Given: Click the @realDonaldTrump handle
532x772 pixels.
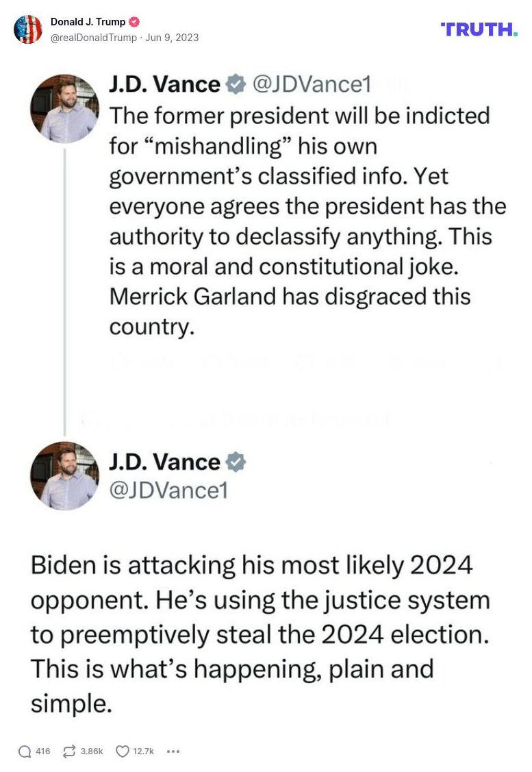Looking at the screenshot, I should (94, 38).
